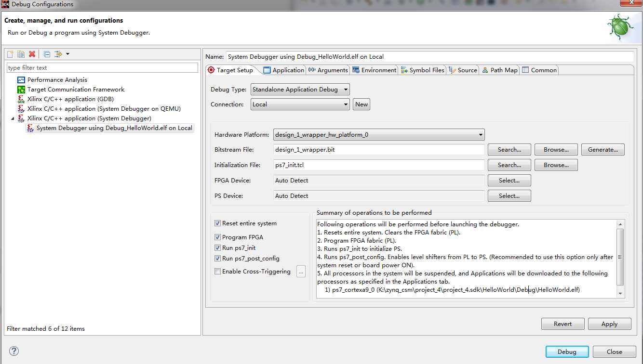The width and height of the screenshot is (643, 364).
Task: Switch to the Arguments tab
Action: (x=328, y=70)
